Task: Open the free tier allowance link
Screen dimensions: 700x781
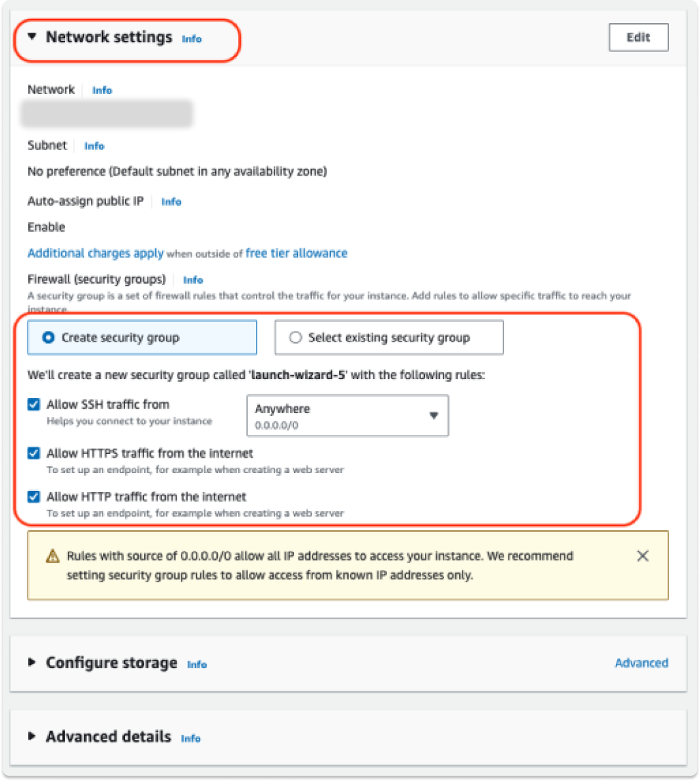Action: [x=296, y=253]
